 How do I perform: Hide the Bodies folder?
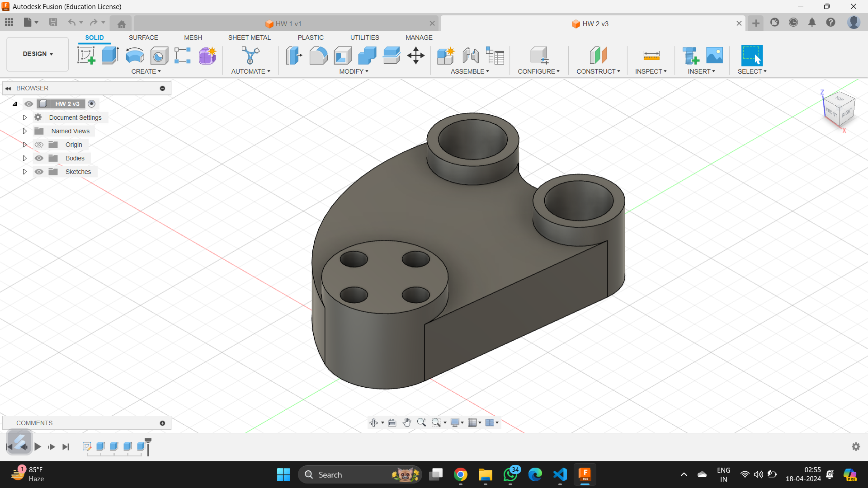click(x=39, y=158)
